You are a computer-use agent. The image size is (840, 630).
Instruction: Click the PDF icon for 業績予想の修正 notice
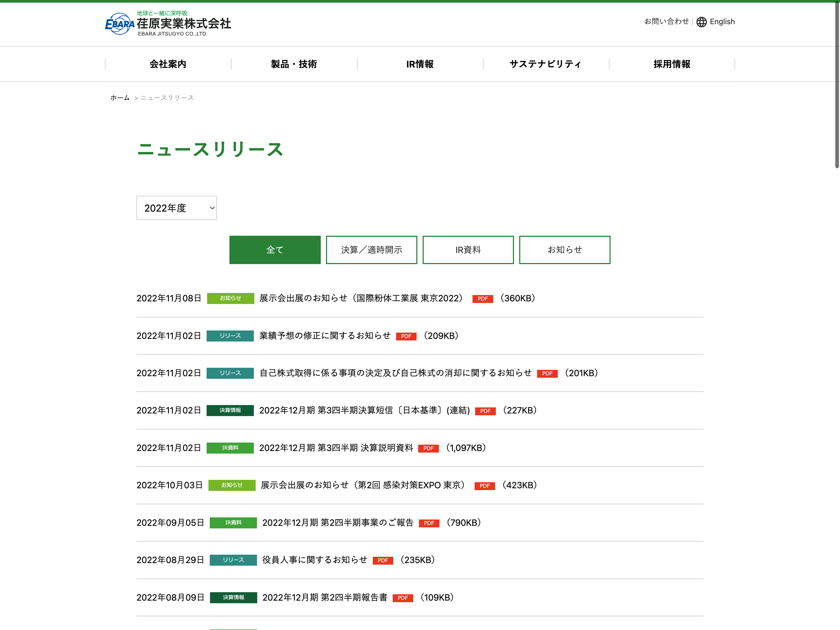pyautogui.click(x=406, y=337)
